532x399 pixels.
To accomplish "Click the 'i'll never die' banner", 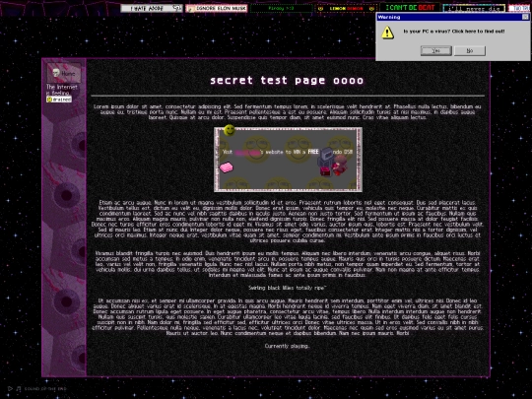I will (x=474, y=8).
